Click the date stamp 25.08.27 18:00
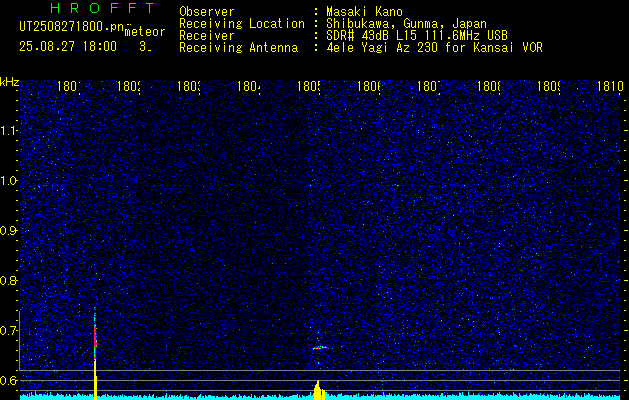Image resolution: width=629 pixels, height=400 pixels. [x=68, y=47]
